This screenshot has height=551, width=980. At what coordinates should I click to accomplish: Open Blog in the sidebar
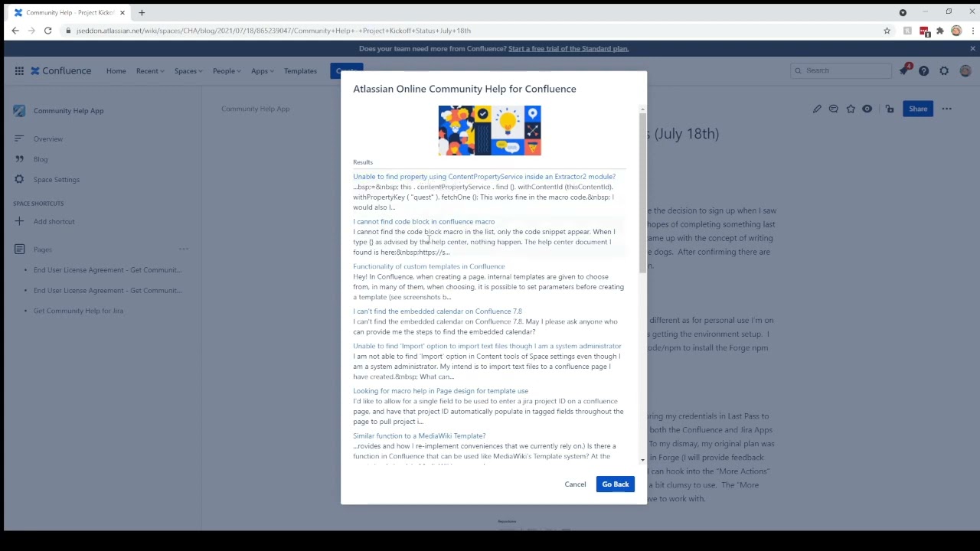(x=41, y=159)
